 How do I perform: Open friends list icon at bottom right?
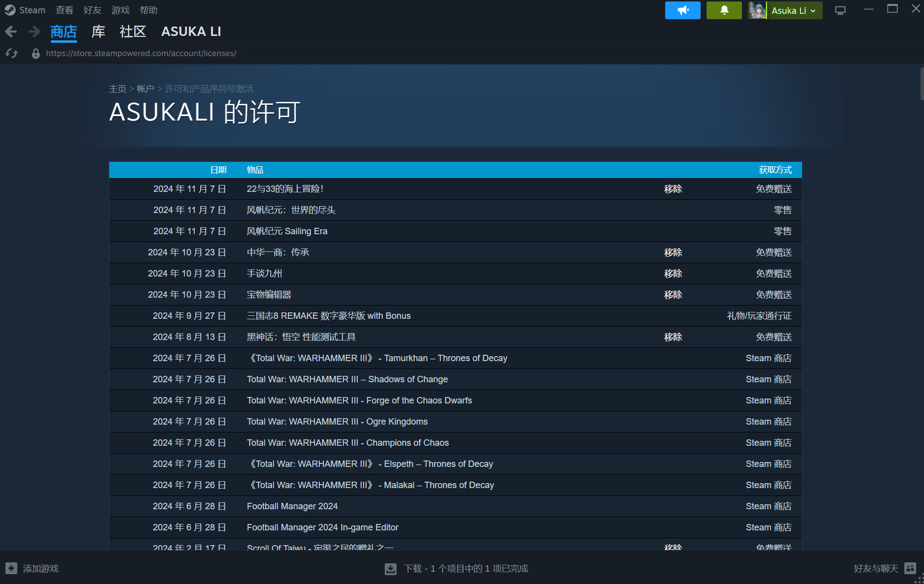point(910,568)
